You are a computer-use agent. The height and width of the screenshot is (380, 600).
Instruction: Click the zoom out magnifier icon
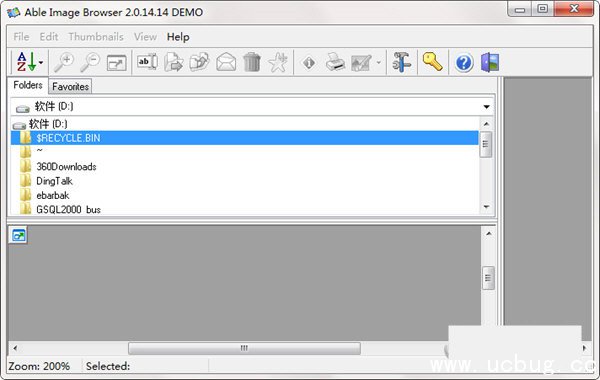(x=90, y=62)
